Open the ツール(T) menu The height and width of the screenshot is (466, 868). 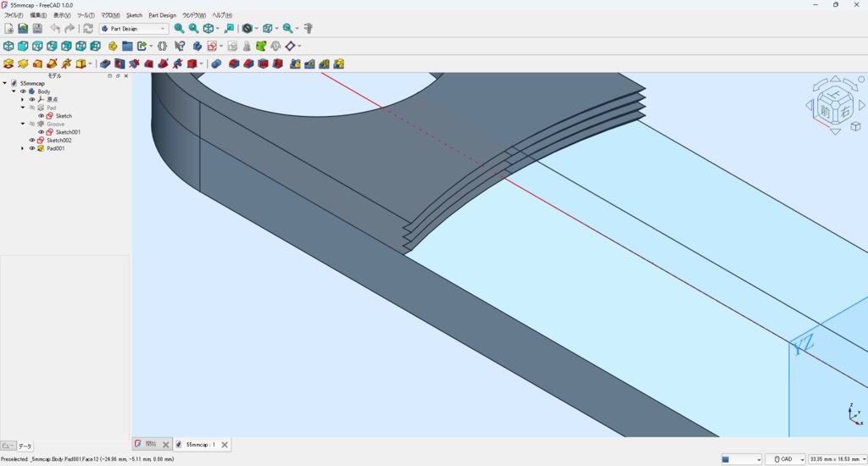(x=86, y=15)
